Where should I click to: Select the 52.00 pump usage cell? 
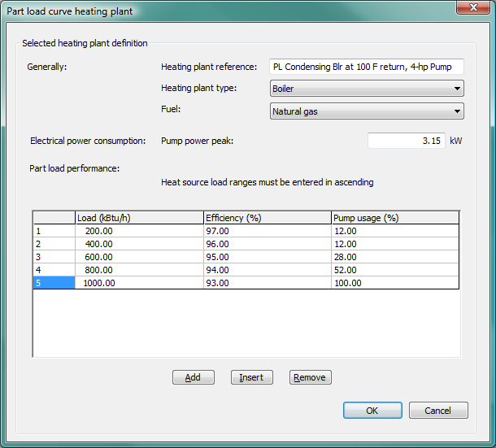(395, 270)
